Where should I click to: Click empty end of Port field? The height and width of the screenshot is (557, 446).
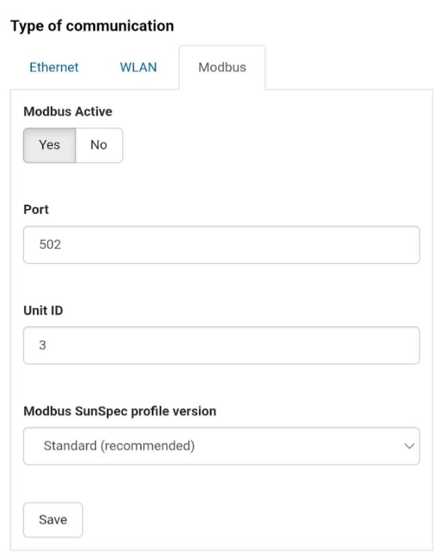pos(320,245)
